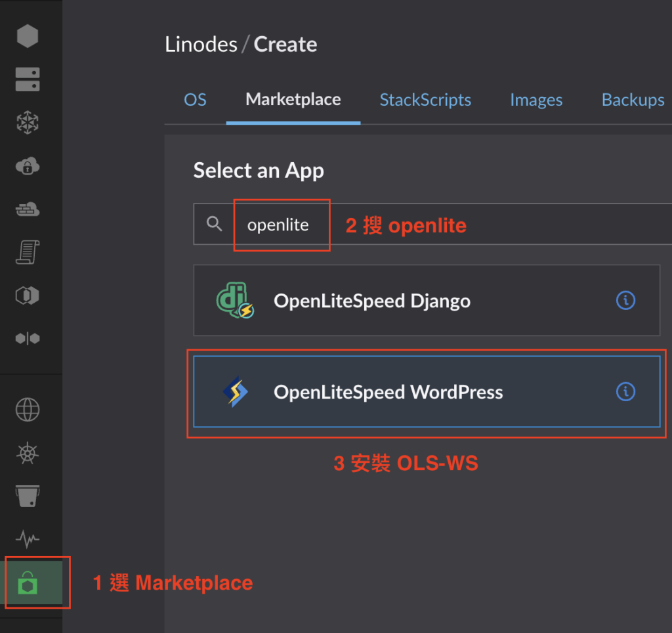The width and height of the screenshot is (672, 633).
Task: Click the Linodes breadcrumb link
Action: pyautogui.click(x=201, y=45)
